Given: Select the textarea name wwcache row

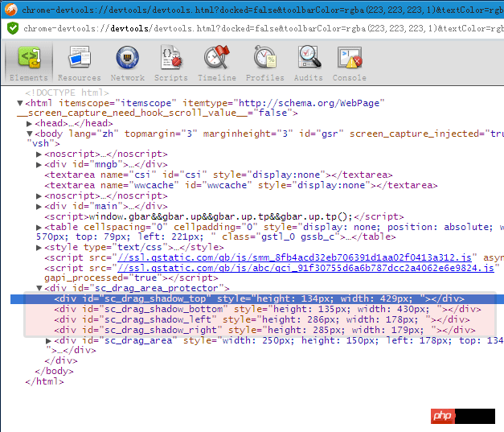Looking at the screenshot, I should coord(241,185).
